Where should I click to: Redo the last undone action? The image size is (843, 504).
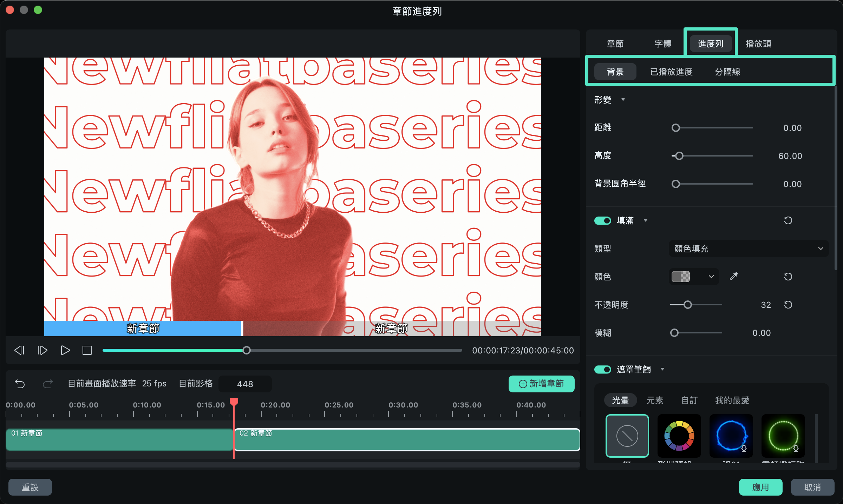pyautogui.click(x=48, y=384)
